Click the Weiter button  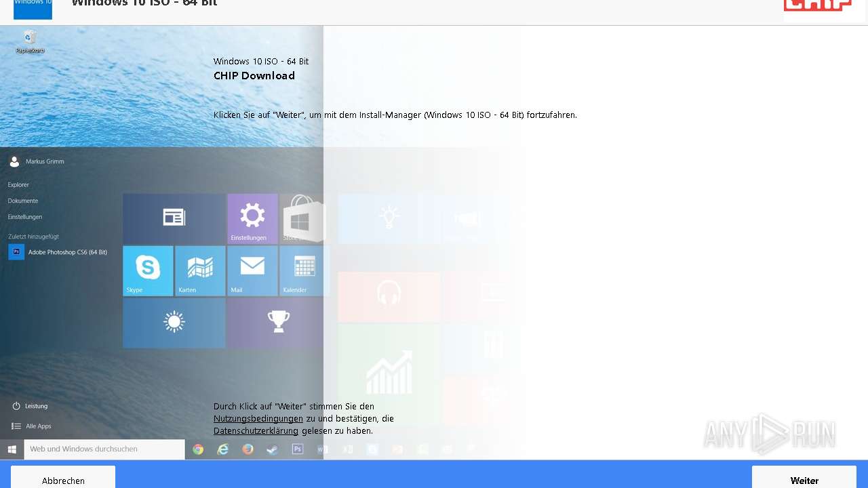pos(804,477)
